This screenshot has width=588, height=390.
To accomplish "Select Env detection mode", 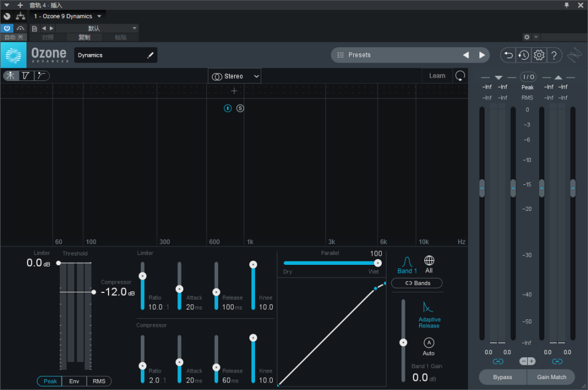I will click(74, 381).
